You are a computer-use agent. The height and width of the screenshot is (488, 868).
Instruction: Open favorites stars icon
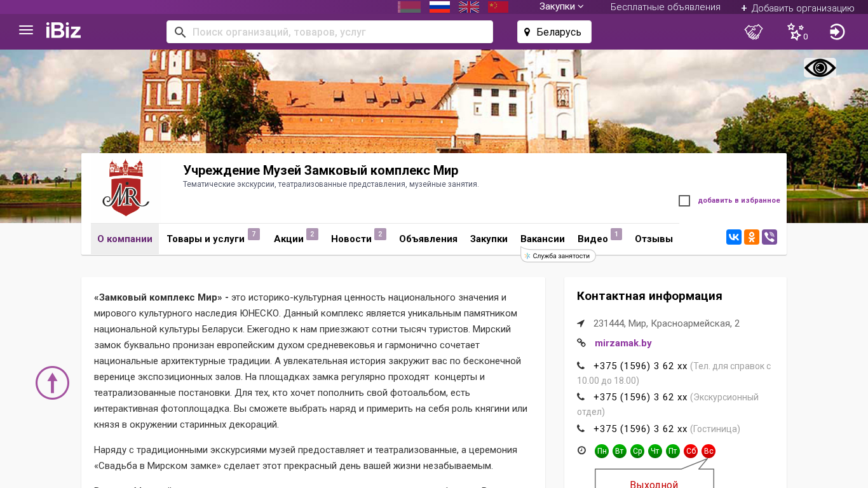(x=796, y=32)
